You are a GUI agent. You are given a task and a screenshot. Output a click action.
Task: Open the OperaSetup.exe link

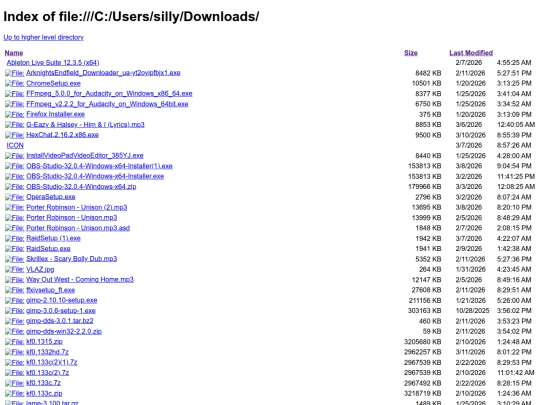pos(51,197)
